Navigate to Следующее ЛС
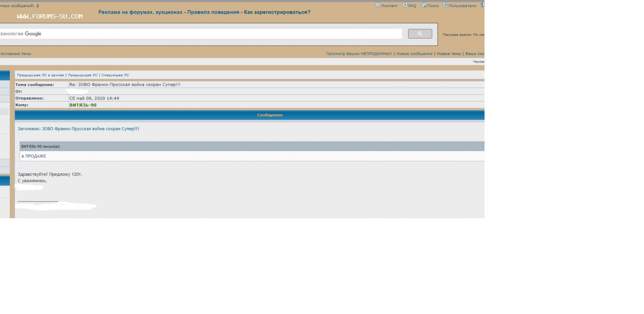644x314 pixels. (115, 75)
